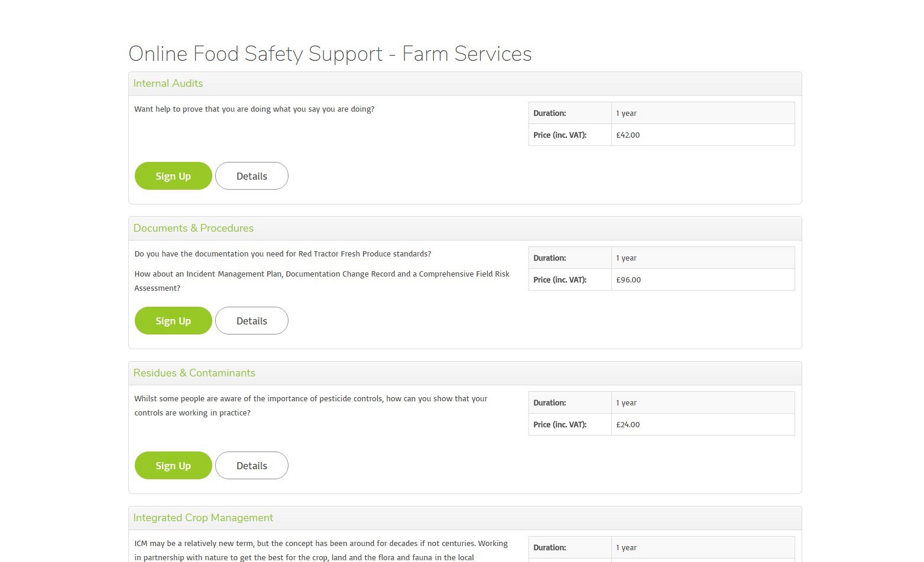Select the Residues & Contaminants heading
The width and height of the screenshot is (924, 562).
pyautogui.click(x=194, y=373)
